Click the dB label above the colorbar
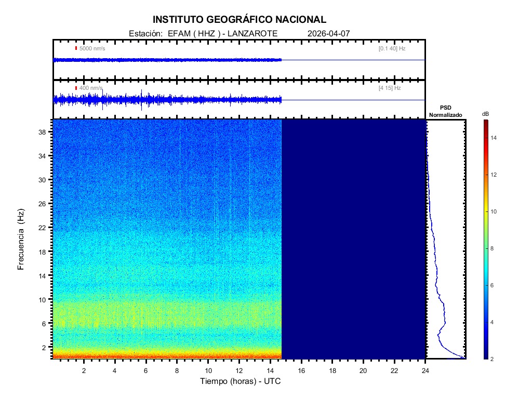 coord(485,113)
